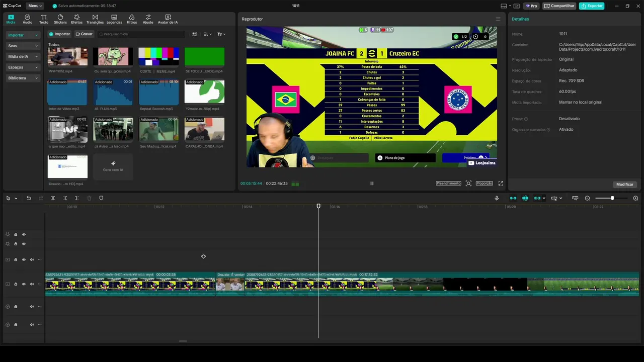
Task: Open the layout switcher icon
Action: click(x=504, y=6)
